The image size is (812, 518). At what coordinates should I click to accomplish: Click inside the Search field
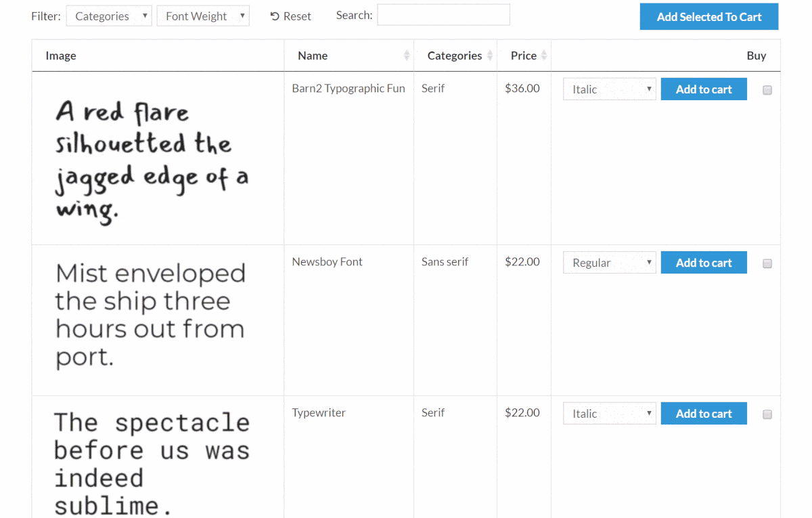443,14
